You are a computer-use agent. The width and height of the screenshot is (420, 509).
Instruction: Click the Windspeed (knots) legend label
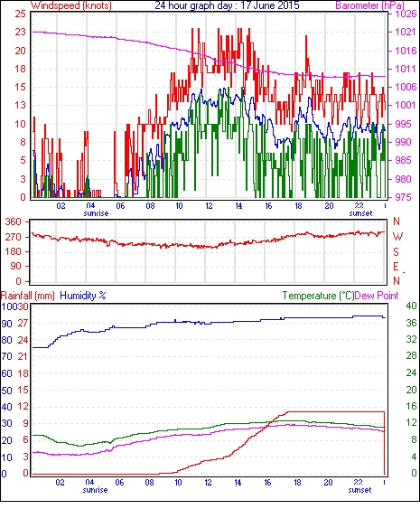[71, 5]
